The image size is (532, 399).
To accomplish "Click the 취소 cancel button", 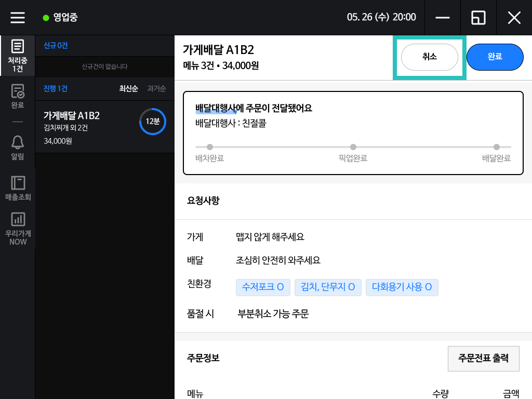I will (x=430, y=57).
